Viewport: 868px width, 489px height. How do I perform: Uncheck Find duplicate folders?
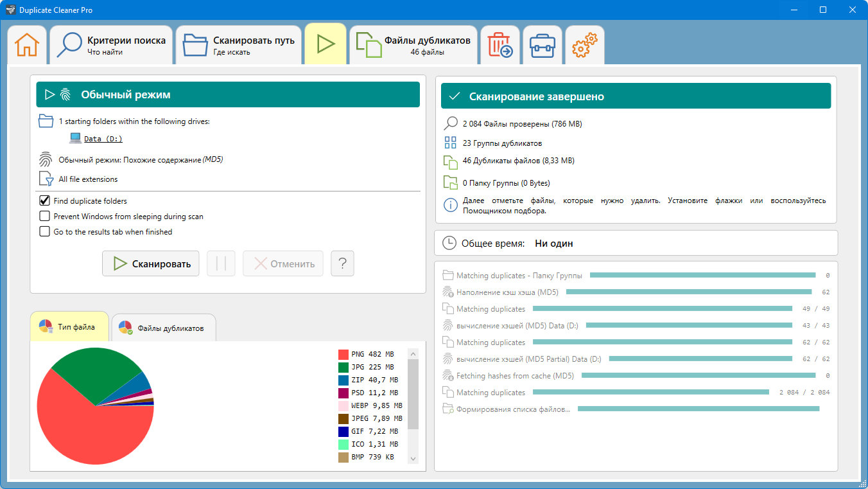pos(45,200)
